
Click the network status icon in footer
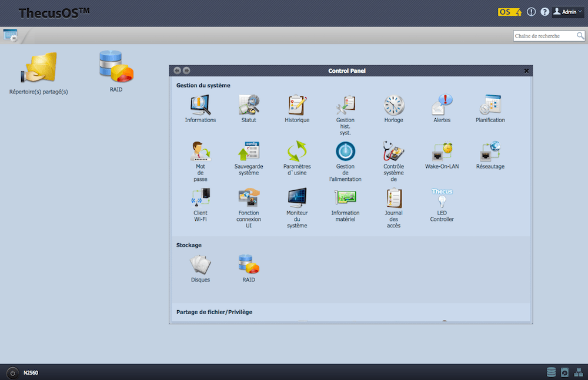tap(579, 372)
